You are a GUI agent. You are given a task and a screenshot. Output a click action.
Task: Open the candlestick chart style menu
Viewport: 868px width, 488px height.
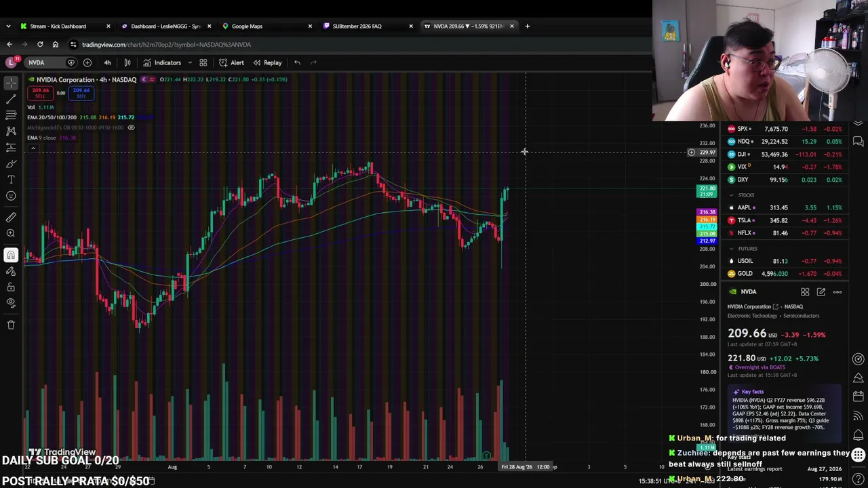click(127, 62)
